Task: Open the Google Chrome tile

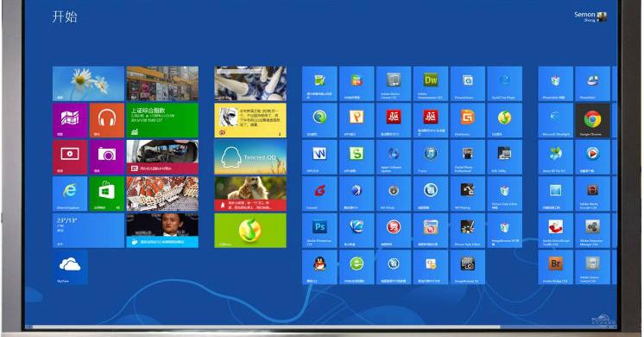Action: (592, 120)
